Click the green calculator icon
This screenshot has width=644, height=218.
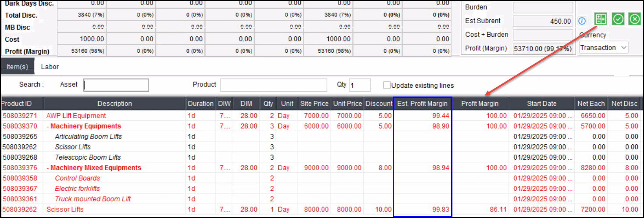pyautogui.click(x=600, y=19)
